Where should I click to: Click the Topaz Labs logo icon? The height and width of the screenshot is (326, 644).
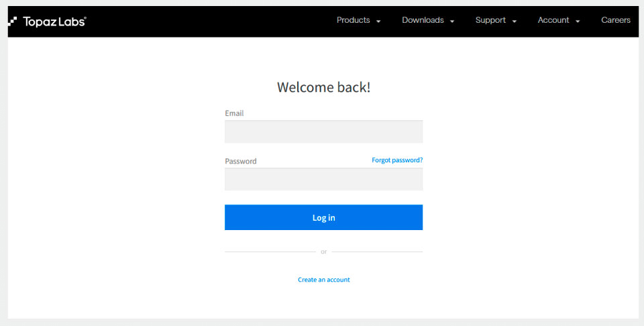12,21
